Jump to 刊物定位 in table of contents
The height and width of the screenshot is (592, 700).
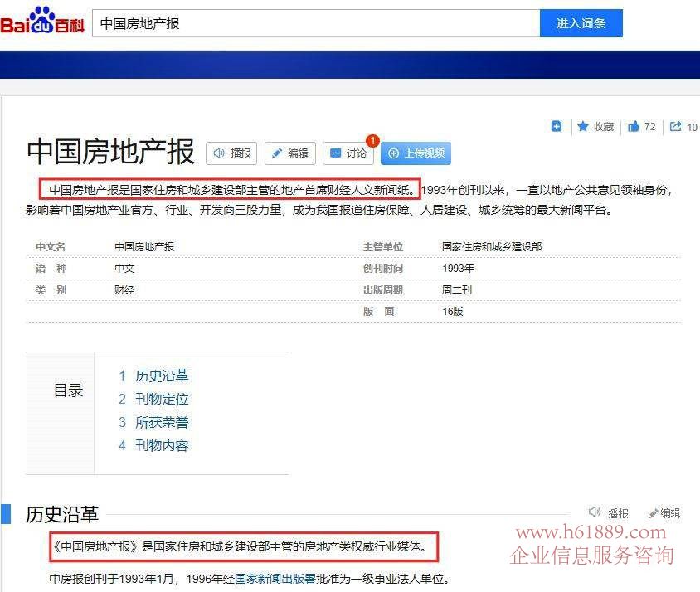tap(162, 399)
